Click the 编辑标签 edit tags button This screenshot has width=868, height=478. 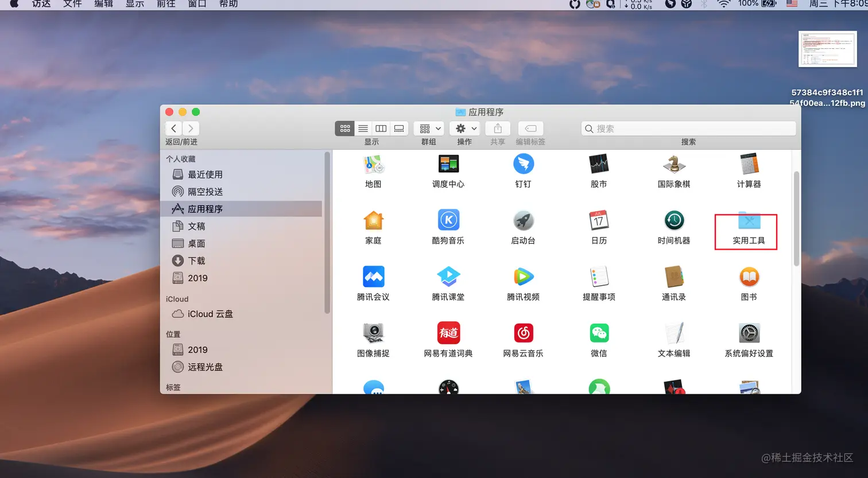[530, 129]
